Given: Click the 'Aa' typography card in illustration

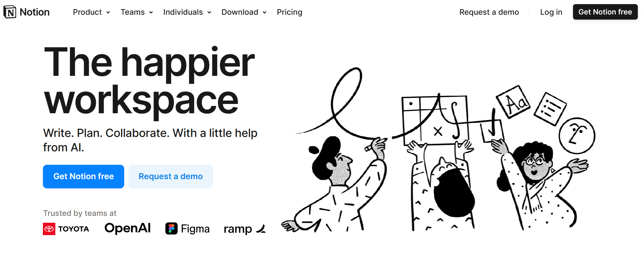Looking at the screenshot, I should point(513,102).
